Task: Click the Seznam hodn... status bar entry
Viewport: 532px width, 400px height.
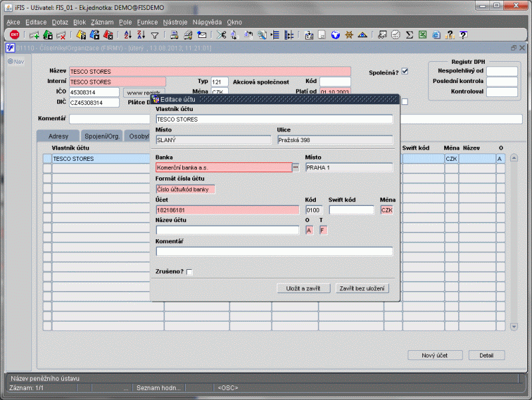Action: [x=158, y=388]
